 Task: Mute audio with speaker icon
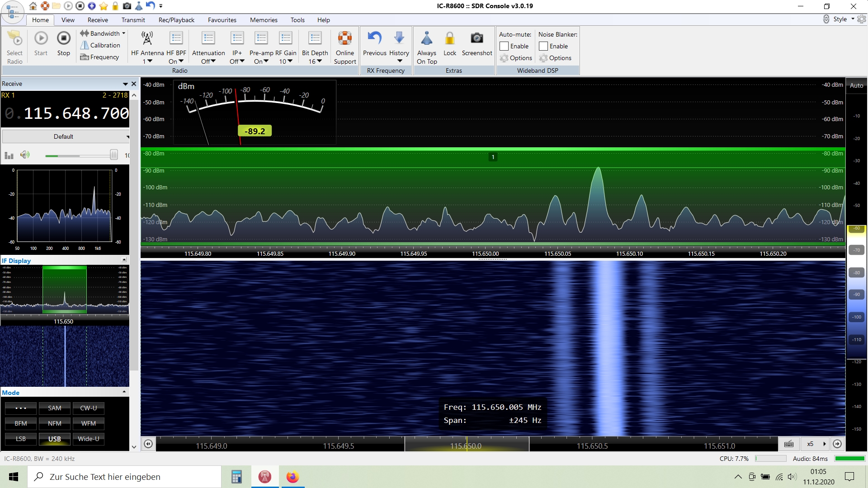click(25, 155)
